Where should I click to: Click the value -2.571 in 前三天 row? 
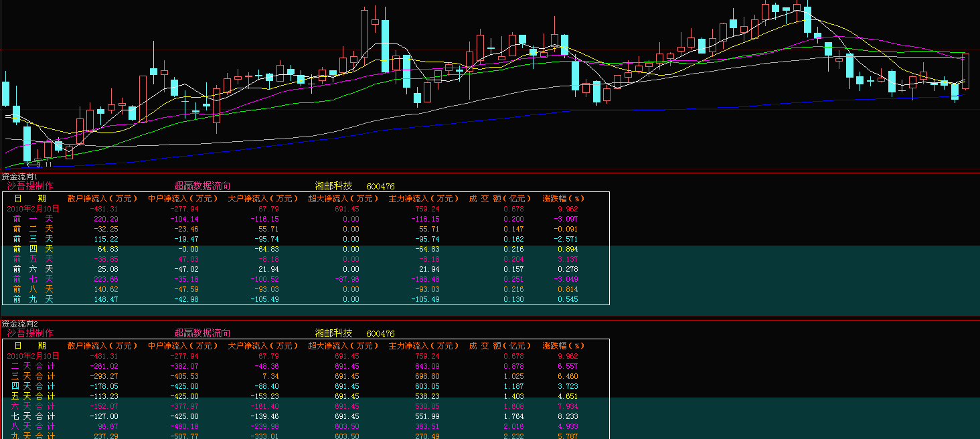point(566,239)
